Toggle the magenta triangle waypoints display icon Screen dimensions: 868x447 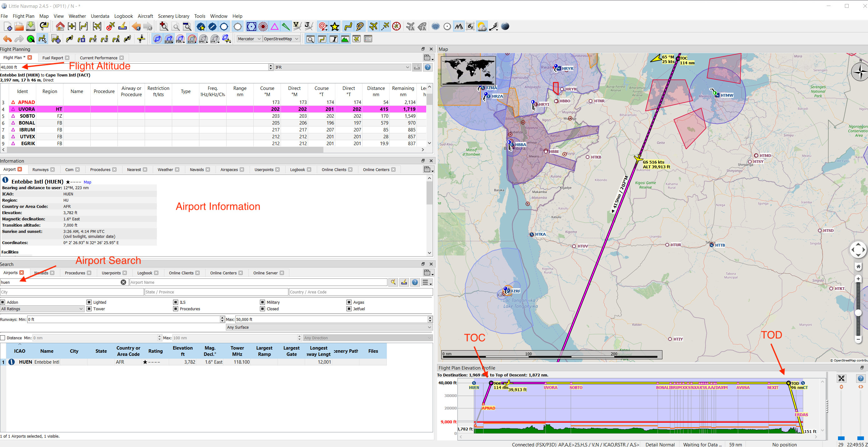tap(275, 26)
